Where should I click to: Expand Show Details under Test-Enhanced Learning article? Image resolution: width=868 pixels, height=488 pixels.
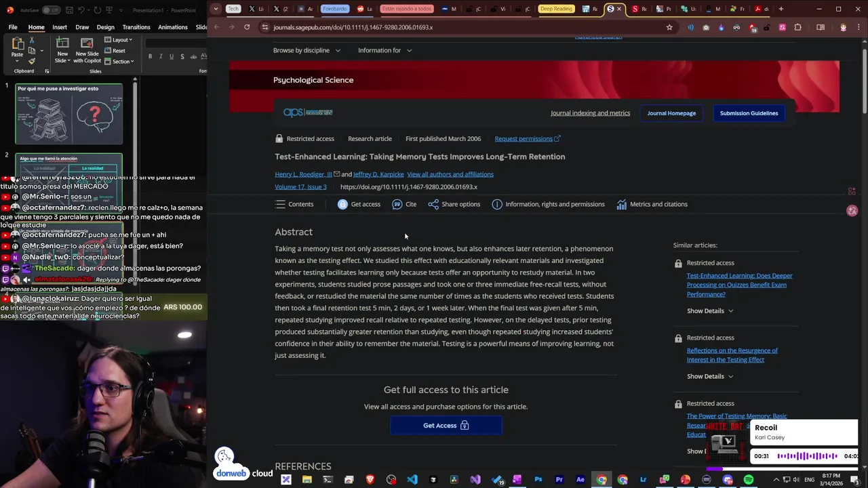click(710, 311)
